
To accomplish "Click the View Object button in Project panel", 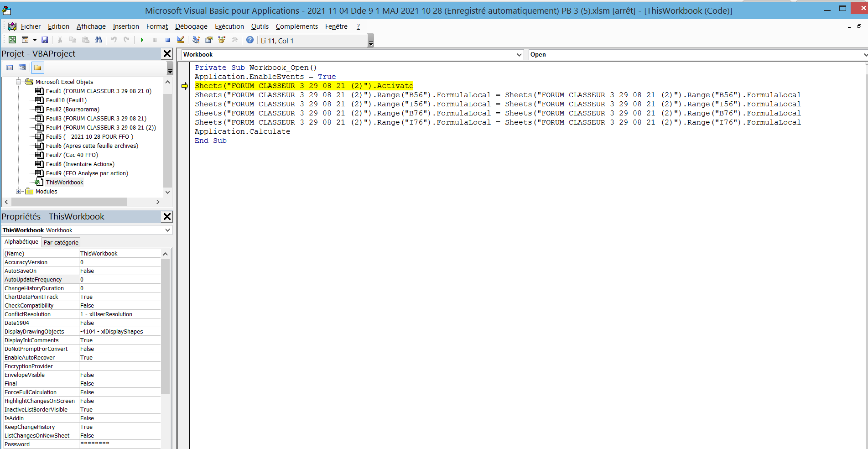I will (22, 68).
